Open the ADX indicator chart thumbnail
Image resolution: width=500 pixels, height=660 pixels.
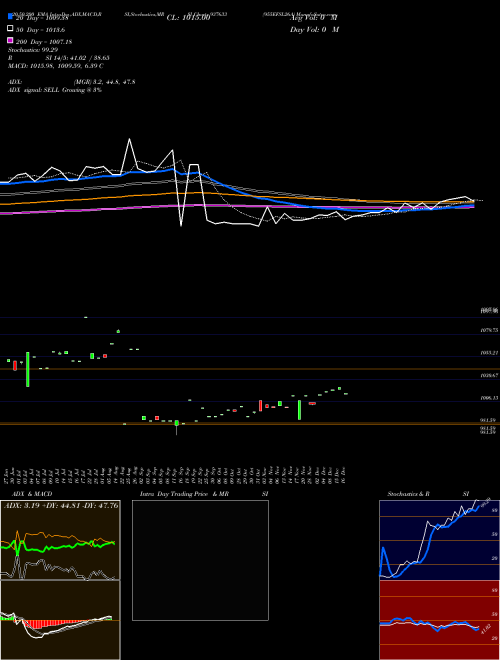click(x=60, y=540)
